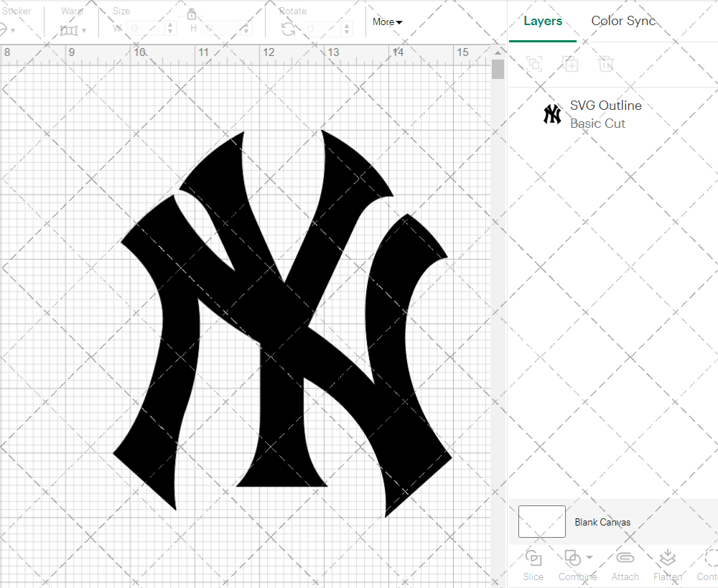Viewport: 718px width, 588px height.
Task: Click the Blank Canvas color swatch
Action: click(x=541, y=522)
